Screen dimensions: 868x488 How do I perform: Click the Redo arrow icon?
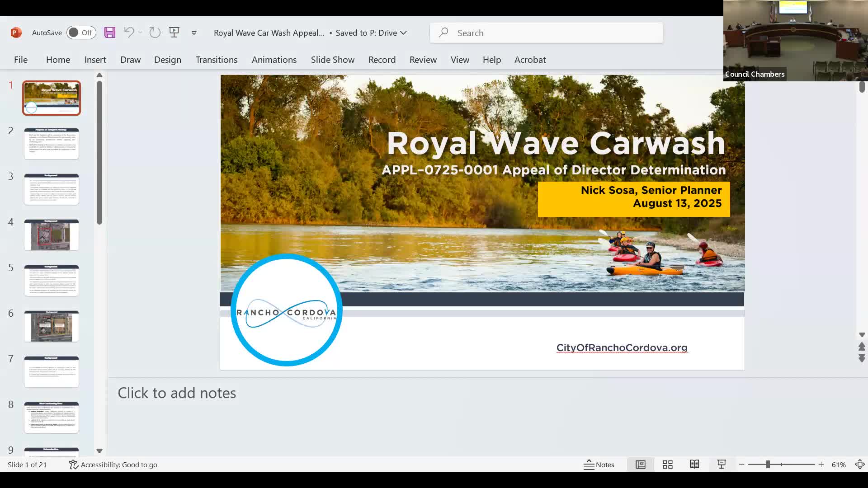(155, 33)
